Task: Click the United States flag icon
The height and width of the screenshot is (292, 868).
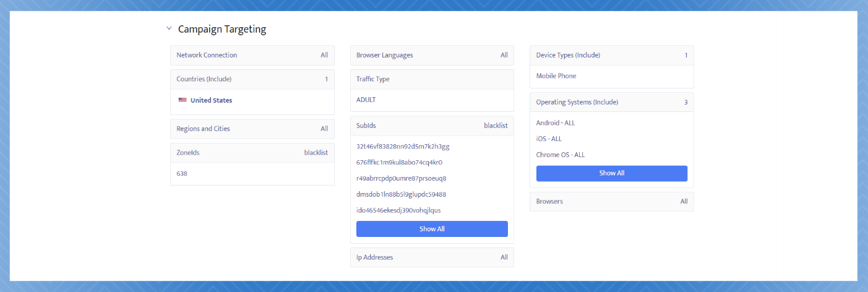Action: [x=183, y=100]
